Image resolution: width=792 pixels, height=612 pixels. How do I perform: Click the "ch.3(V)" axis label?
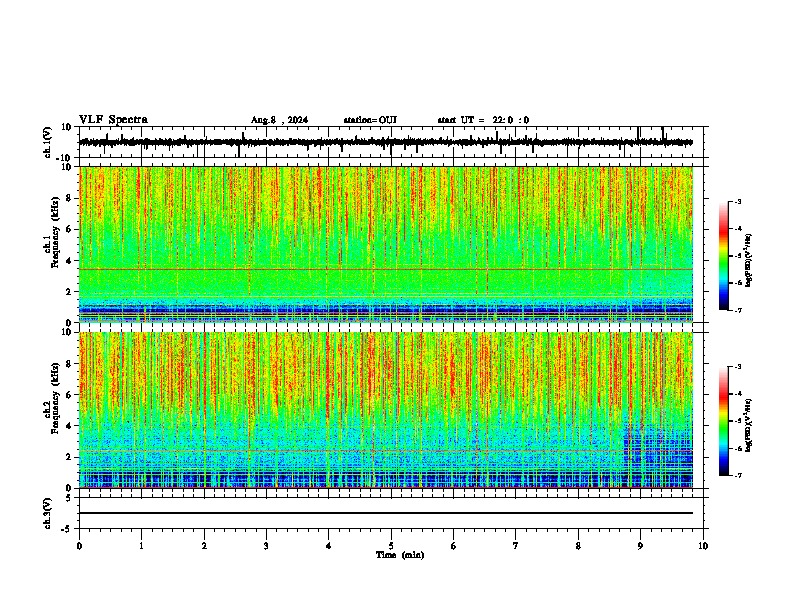coord(48,513)
